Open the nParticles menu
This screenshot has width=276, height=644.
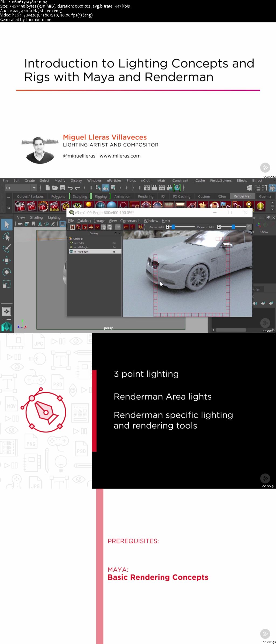(114, 180)
